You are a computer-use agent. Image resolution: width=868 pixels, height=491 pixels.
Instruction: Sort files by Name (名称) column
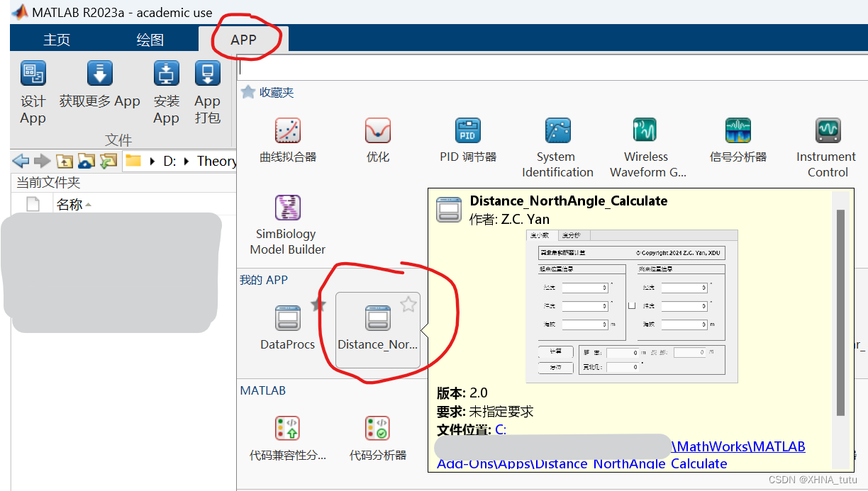pos(69,204)
